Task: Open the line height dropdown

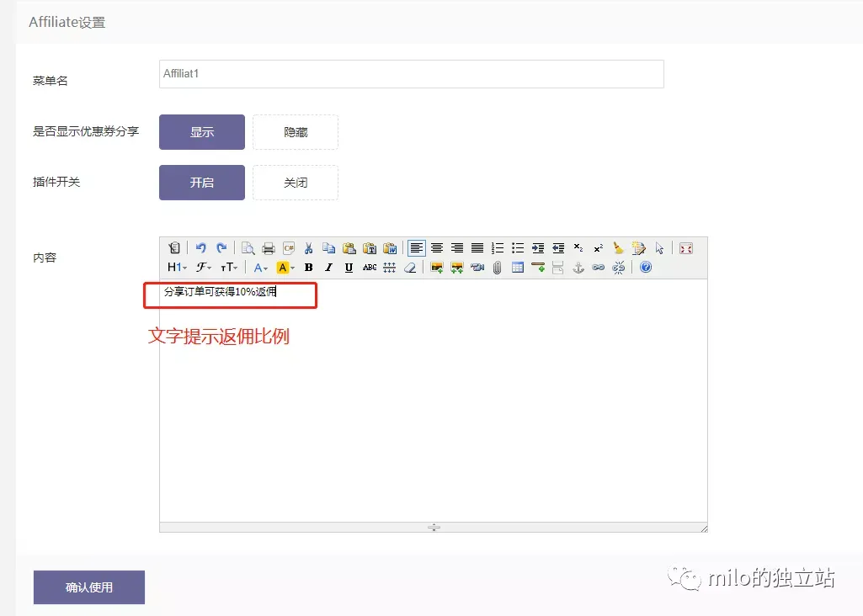Action: coord(390,268)
